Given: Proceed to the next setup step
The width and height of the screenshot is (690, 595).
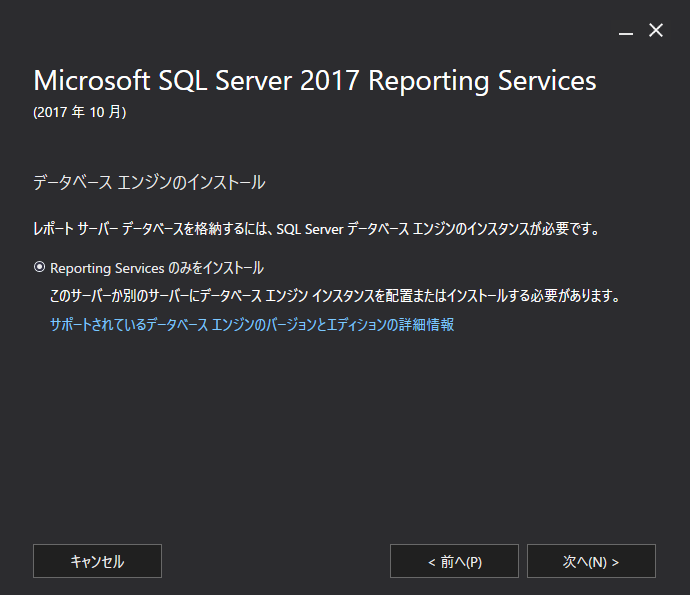Looking at the screenshot, I should coord(591,561).
